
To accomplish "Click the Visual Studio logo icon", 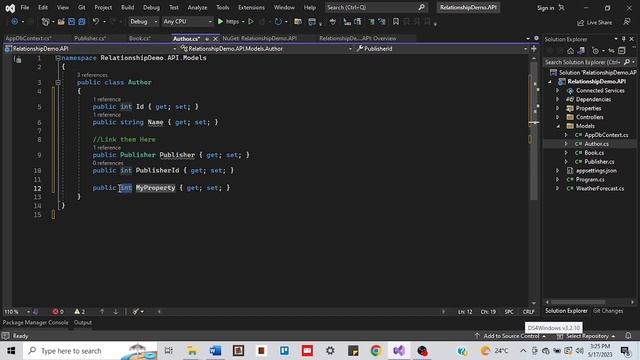I will click(x=10, y=8).
